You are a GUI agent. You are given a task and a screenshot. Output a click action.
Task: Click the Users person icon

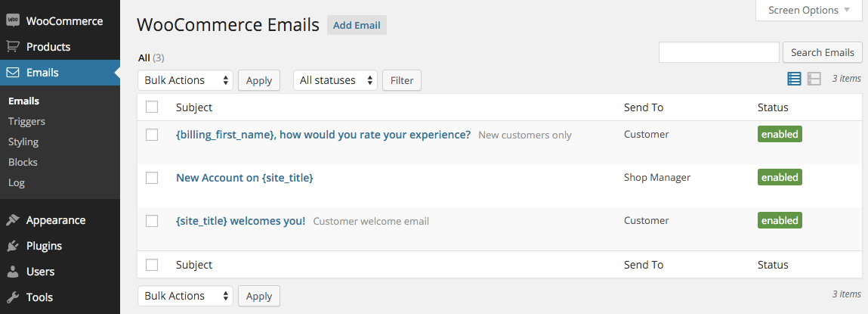14,272
